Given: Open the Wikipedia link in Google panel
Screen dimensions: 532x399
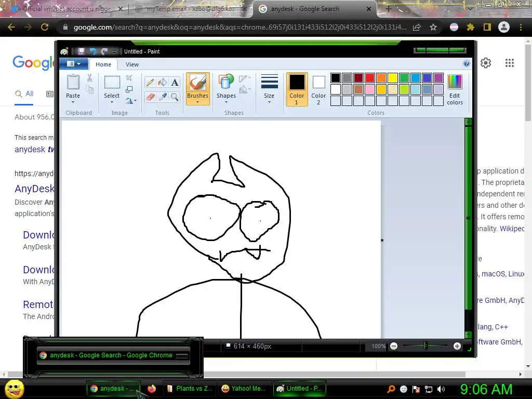Looking at the screenshot, I should point(512,229).
